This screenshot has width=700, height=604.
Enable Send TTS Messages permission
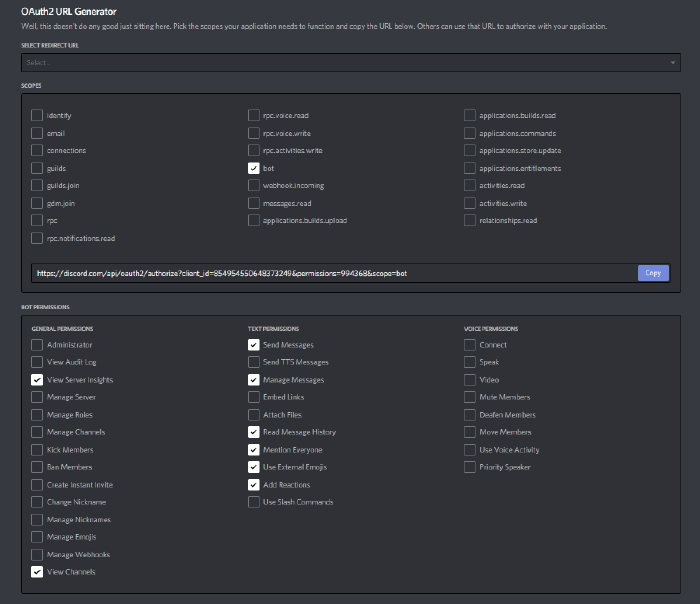coord(254,362)
